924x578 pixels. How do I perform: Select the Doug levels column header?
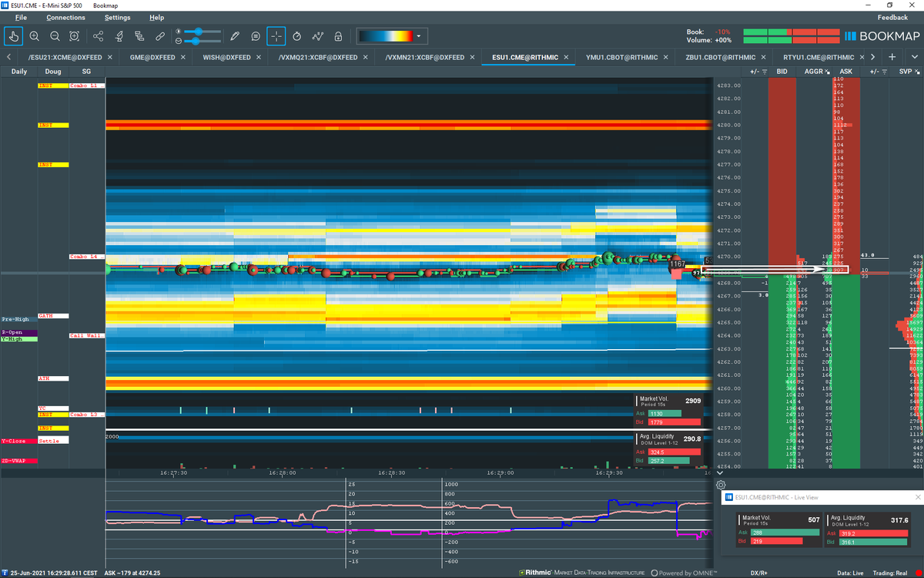53,71
